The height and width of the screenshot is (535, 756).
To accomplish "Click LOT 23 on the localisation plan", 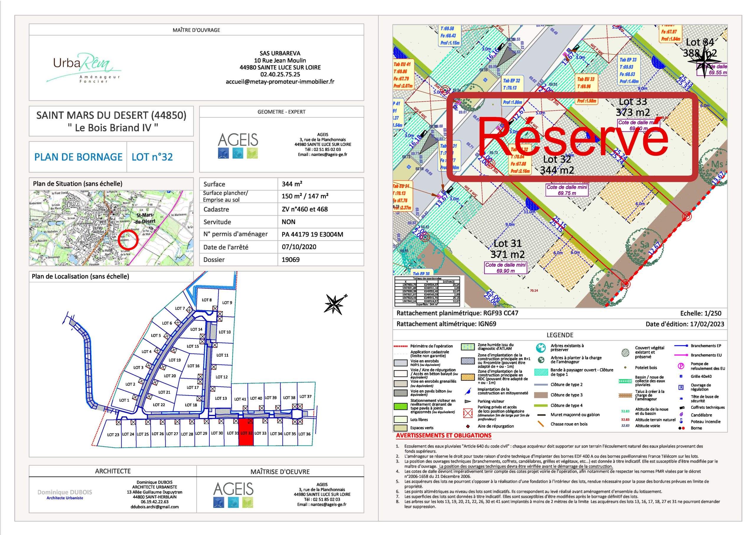I will click(113, 435).
